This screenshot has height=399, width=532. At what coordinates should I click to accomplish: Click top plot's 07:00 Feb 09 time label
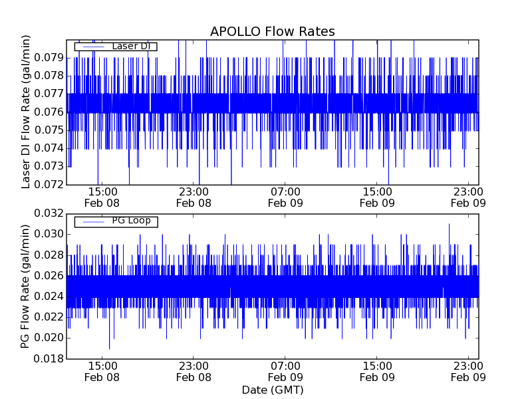(285, 197)
